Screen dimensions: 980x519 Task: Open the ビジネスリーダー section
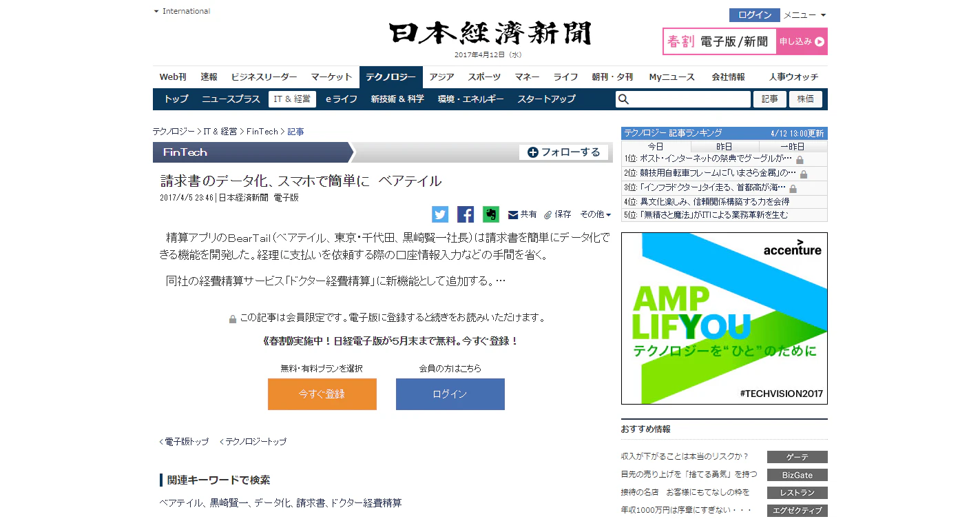click(264, 77)
